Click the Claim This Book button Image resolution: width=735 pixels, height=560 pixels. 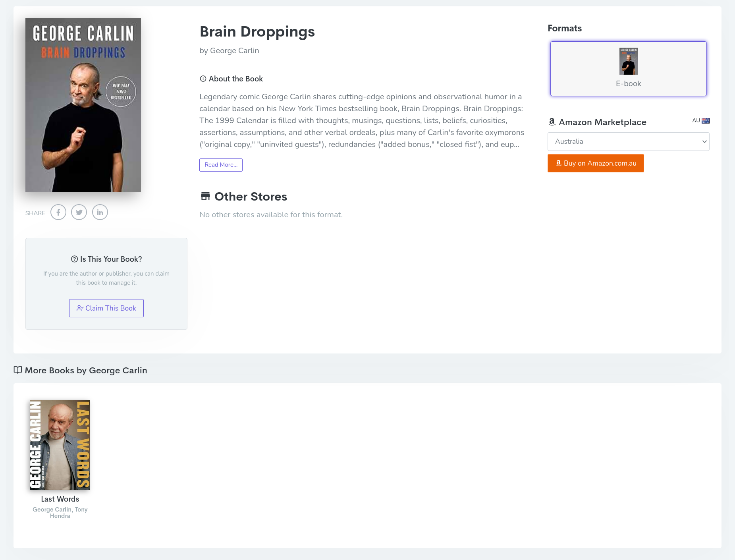(106, 308)
